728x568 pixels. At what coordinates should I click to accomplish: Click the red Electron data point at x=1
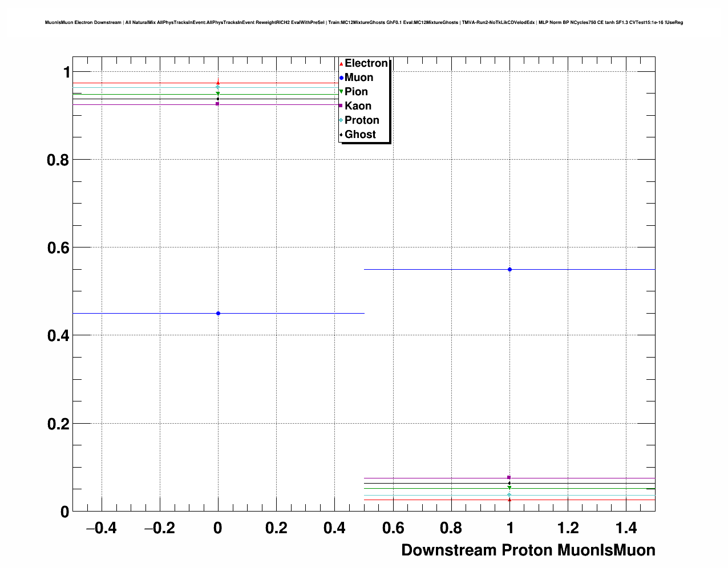pyautogui.click(x=509, y=500)
